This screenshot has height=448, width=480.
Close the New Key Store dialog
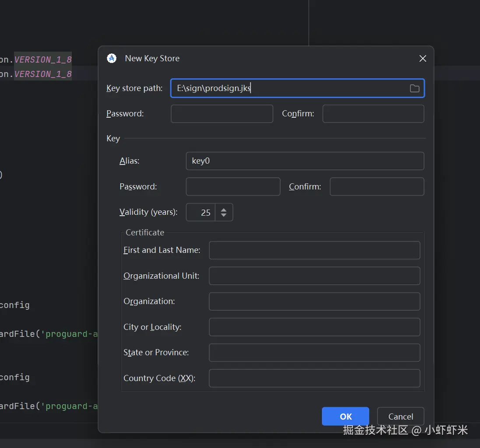click(423, 59)
